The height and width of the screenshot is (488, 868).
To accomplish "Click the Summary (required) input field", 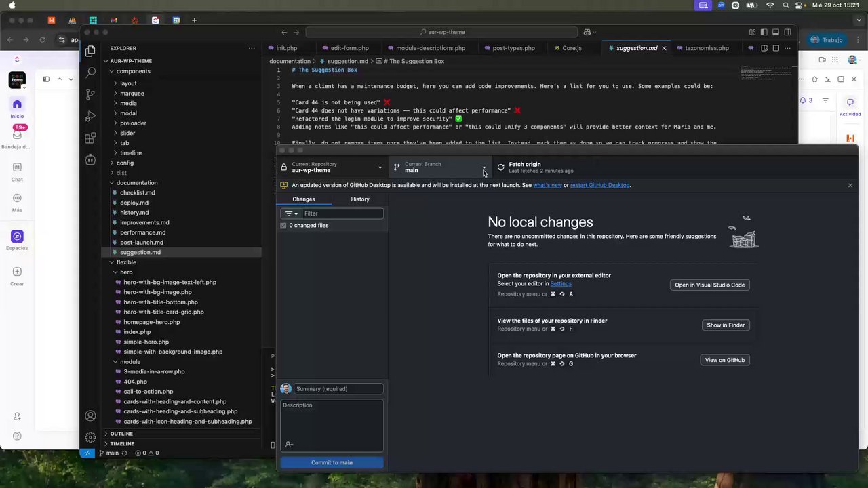I will coord(338,389).
